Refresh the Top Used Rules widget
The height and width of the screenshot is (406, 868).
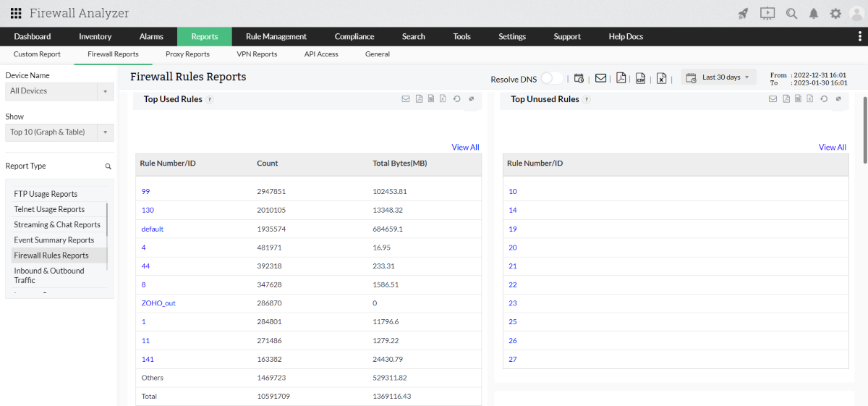456,99
